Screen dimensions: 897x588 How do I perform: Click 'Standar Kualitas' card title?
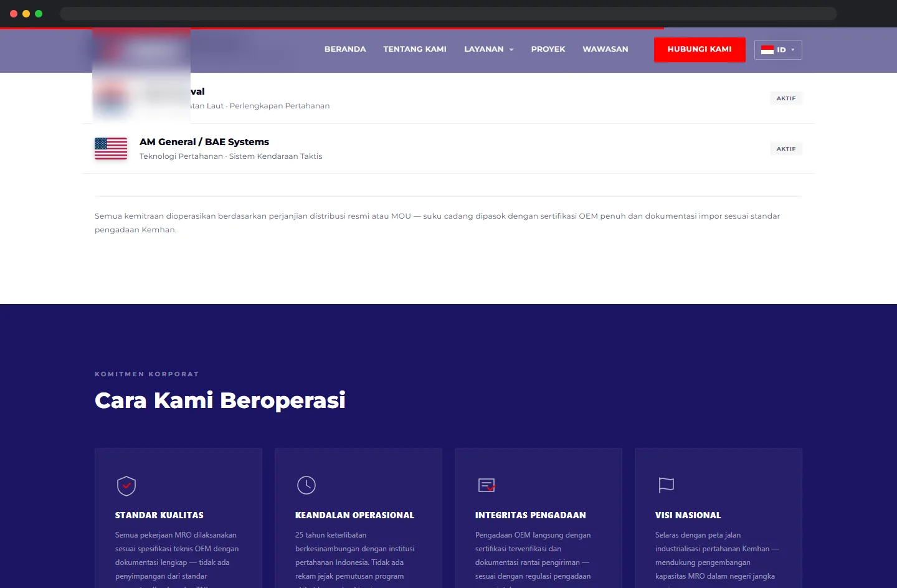[x=159, y=515]
